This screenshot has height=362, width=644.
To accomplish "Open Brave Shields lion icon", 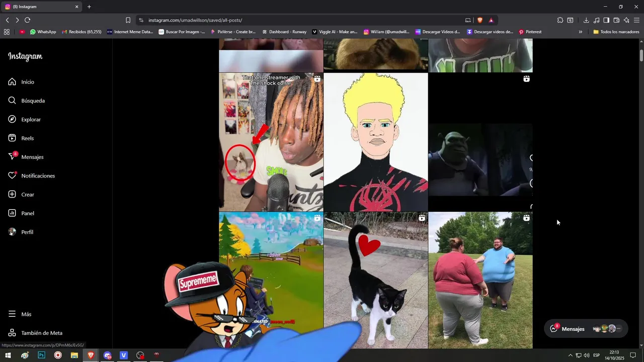I will click(x=480, y=20).
